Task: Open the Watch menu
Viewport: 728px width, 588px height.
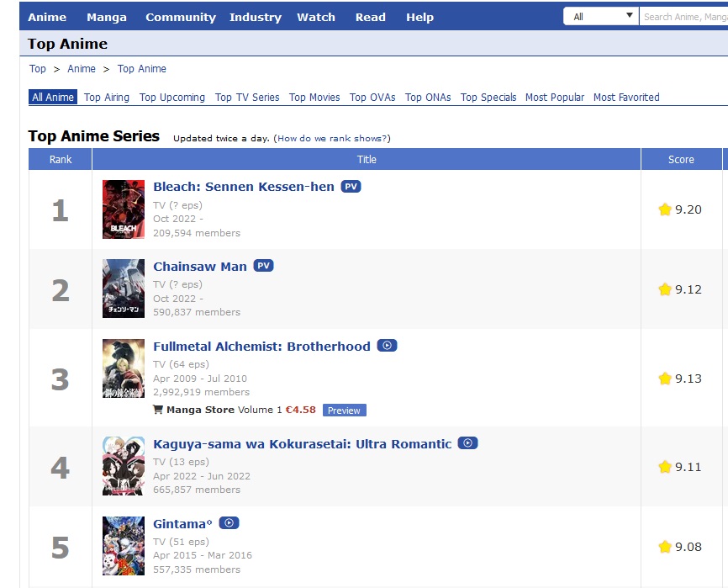Action: (x=316, y=17)
